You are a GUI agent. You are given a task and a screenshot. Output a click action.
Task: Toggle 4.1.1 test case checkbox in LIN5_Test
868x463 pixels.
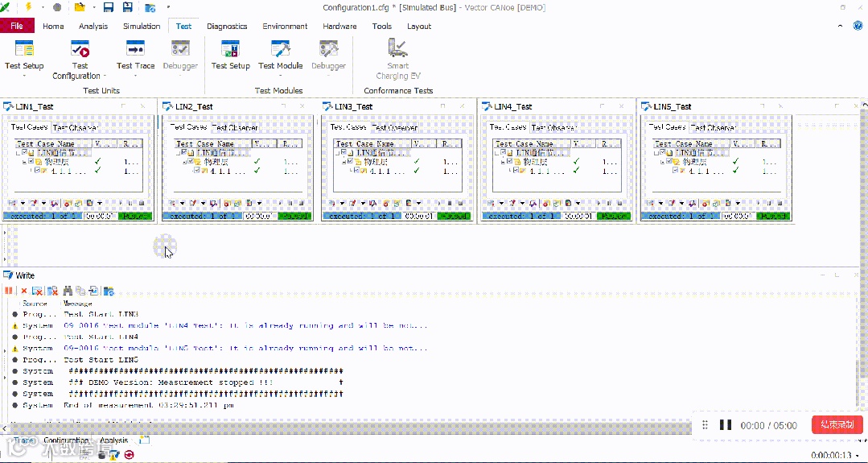676,171
